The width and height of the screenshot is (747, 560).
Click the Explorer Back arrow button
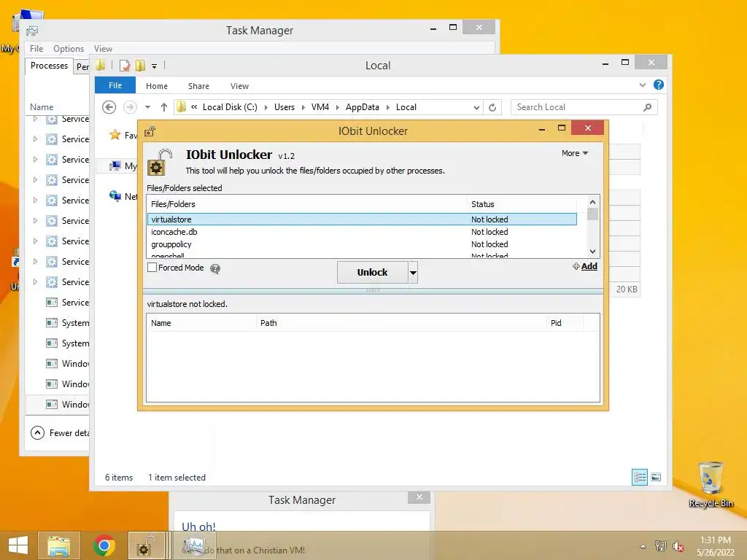(x=109, y=107)
